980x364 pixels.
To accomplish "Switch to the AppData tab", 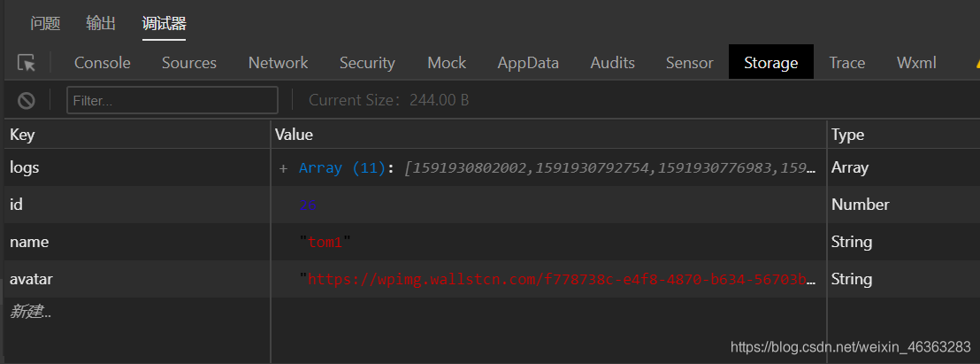I will (x=528, y=63).
